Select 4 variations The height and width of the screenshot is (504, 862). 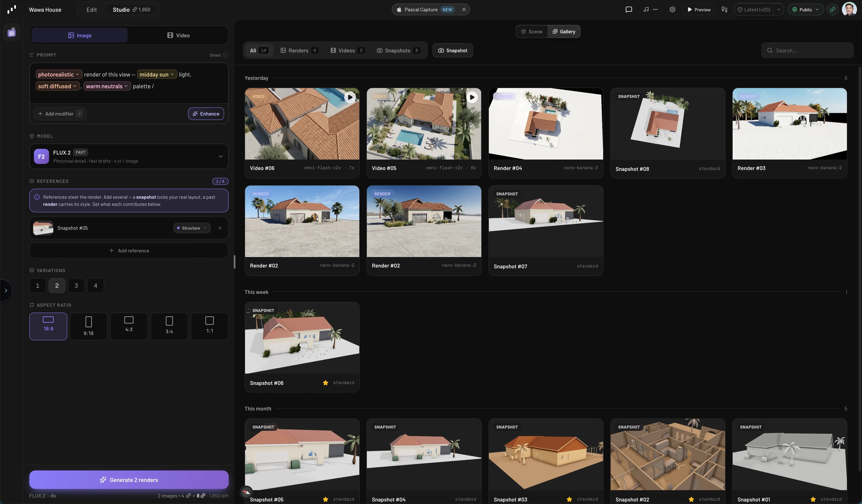tap(95, 286)
